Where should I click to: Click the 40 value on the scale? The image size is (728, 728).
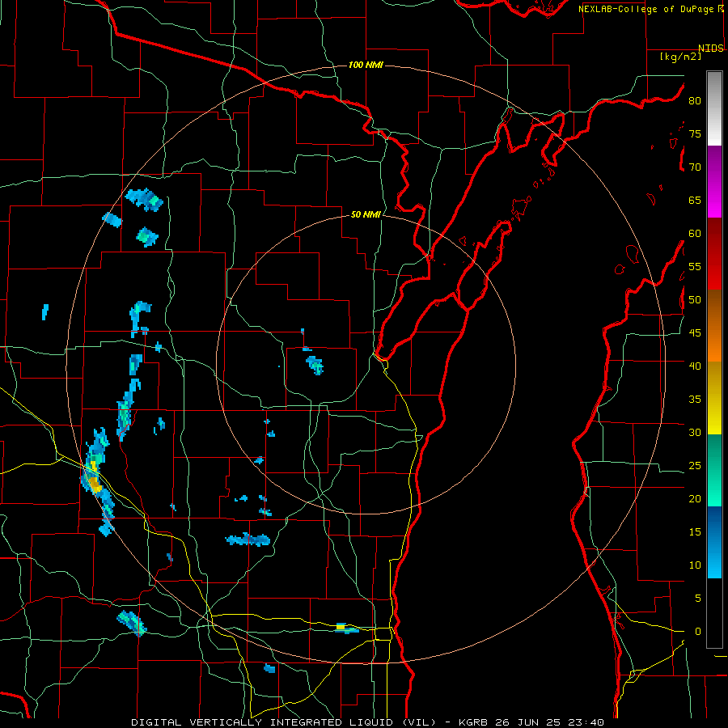[695, 366]
